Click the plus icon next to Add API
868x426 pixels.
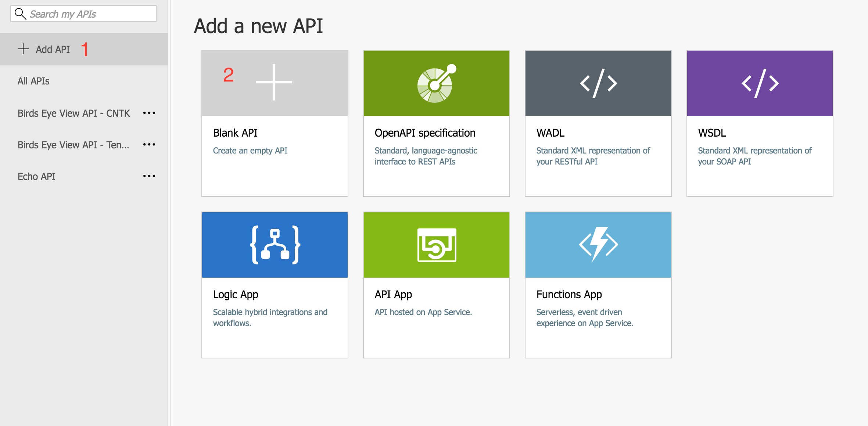tap(24, 49)
